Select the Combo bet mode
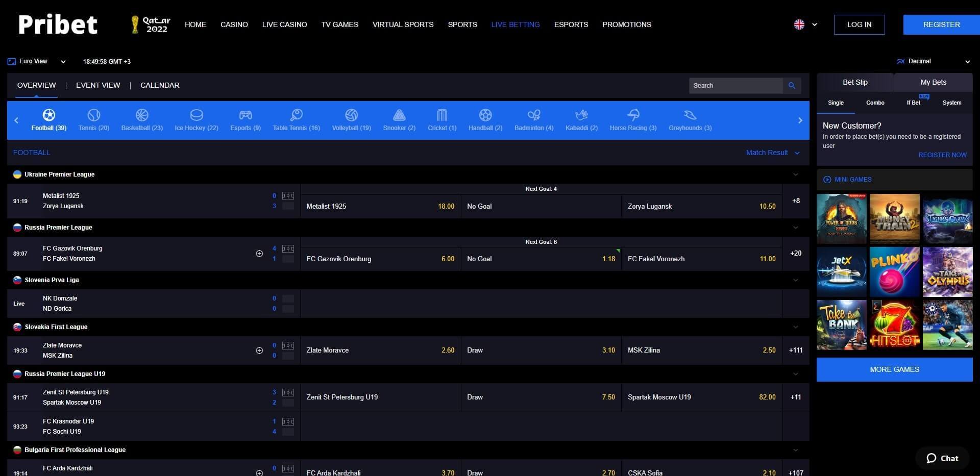Viewport: 980px width, 476px height. pyautogui.click(x=875, y=103)
